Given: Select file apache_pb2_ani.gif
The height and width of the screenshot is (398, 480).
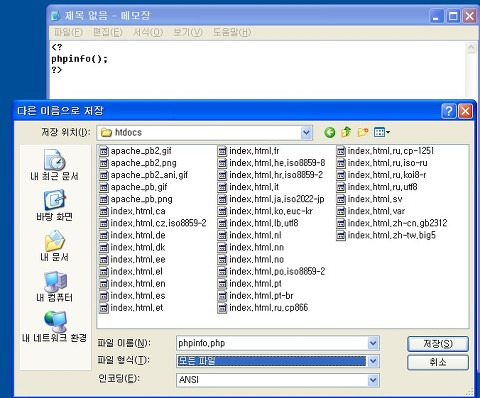Looking at the screenshot, I should point(144,175).
